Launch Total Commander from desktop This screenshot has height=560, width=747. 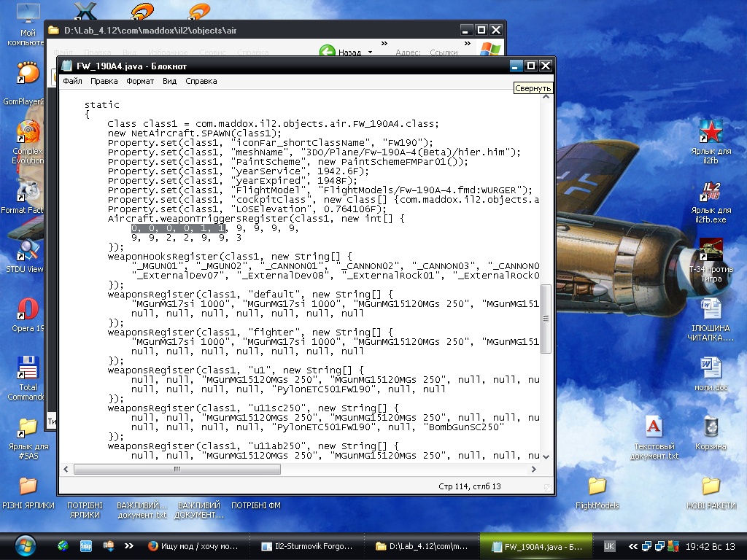[x=27, y=370]
